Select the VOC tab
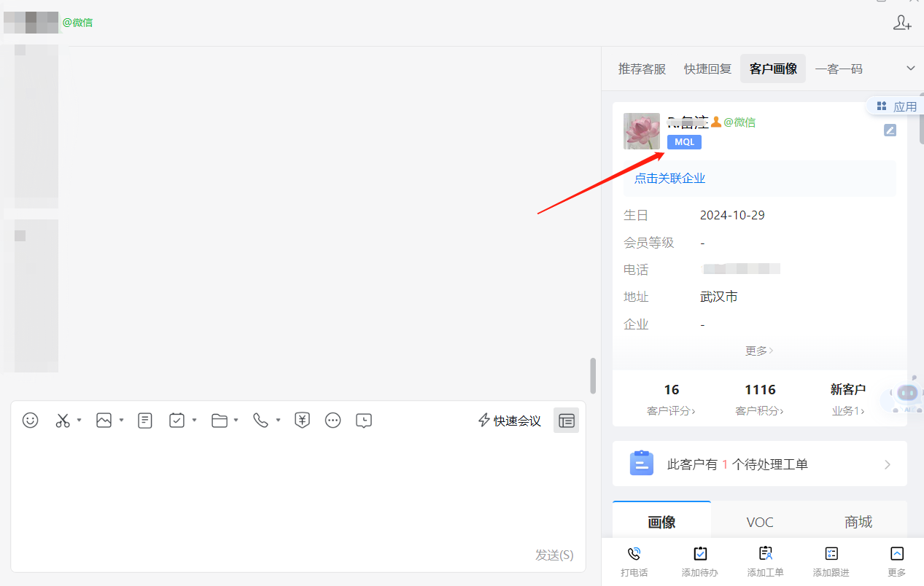Screen dimensions: 924x586 pyautogui.click(x=760, y=522)
